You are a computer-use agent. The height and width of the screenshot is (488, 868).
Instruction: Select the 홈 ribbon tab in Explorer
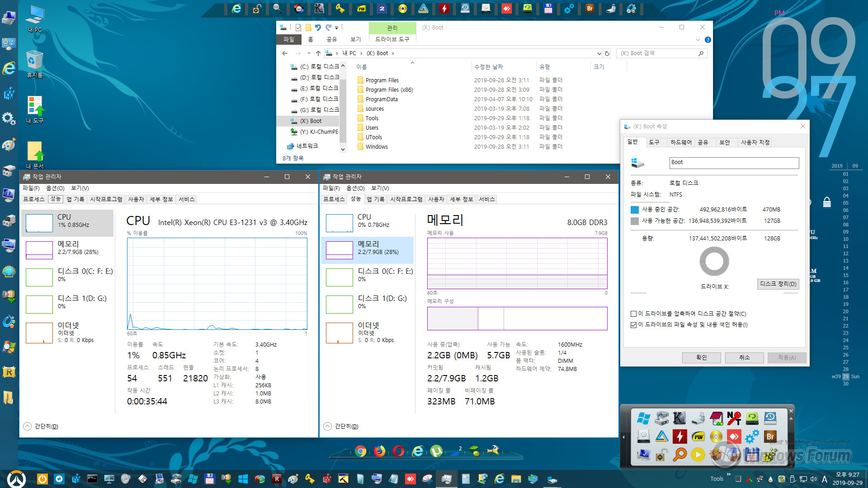click(x=311, y=39)
